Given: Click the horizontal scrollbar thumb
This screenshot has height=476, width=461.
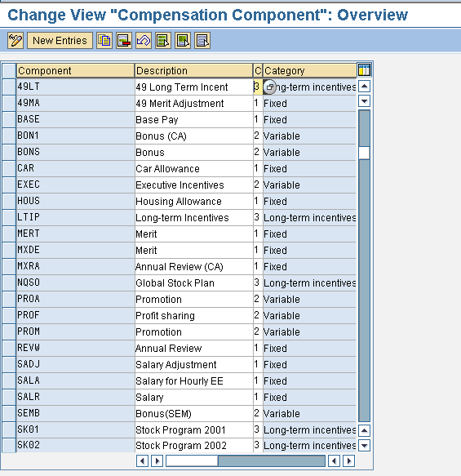Looking at the screenshot, I should tap(192, 460).
